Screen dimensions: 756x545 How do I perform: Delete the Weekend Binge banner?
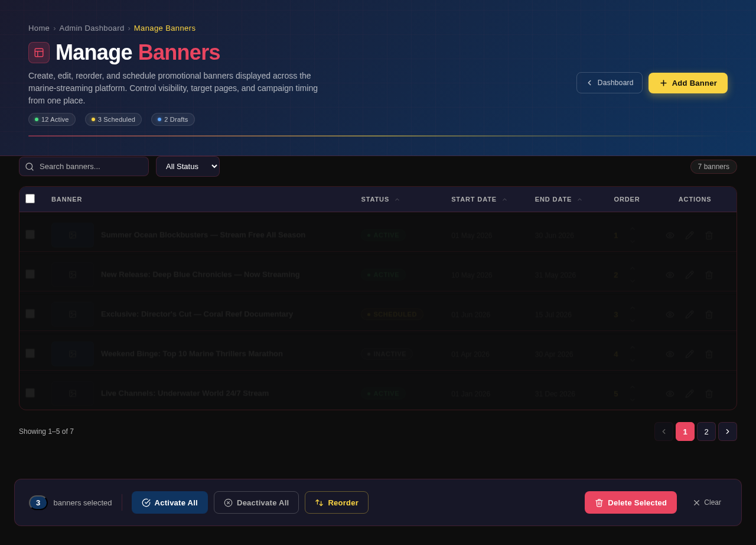709,354
